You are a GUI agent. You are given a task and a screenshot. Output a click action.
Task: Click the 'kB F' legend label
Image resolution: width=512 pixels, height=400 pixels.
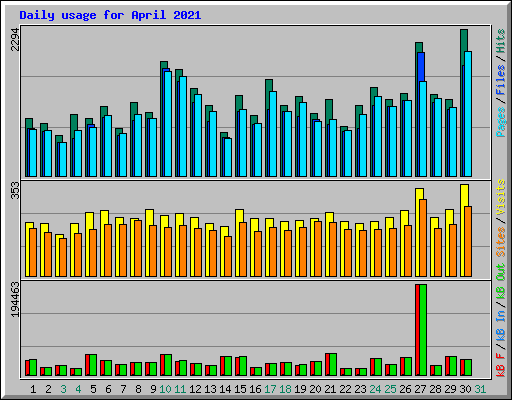point(501,365)
